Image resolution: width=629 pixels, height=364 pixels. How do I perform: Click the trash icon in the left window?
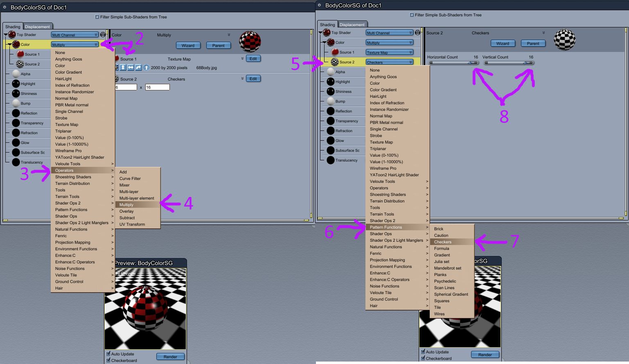[x=103, y=35]
